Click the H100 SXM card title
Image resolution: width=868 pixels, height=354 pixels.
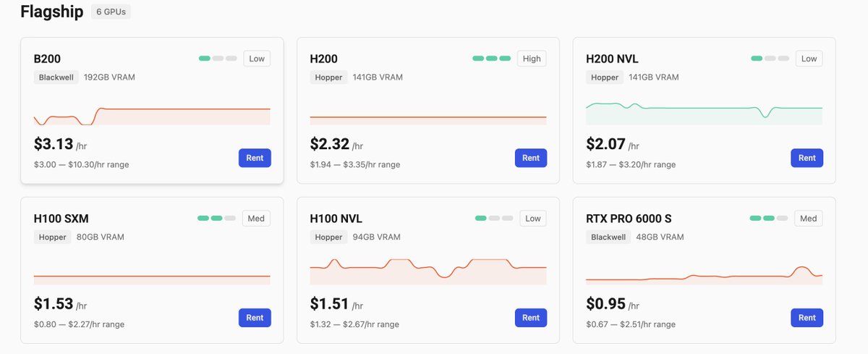(61, 219)
